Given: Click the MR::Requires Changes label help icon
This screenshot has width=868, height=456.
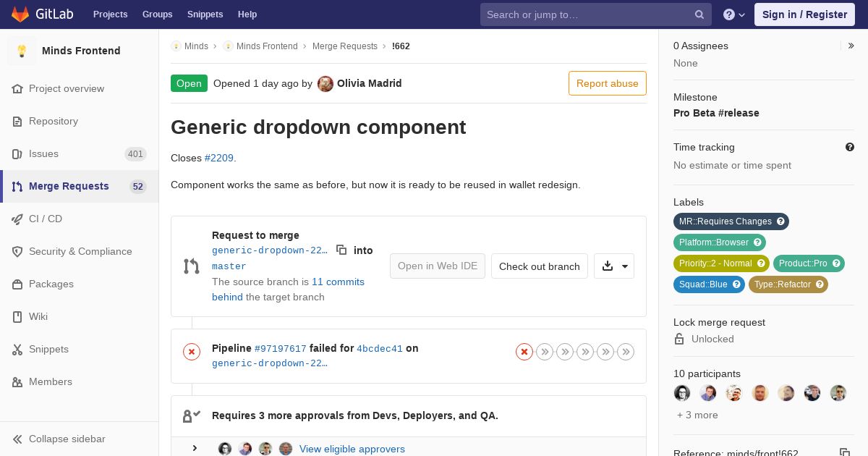Looking at the screenshot, I should [780, 221].
